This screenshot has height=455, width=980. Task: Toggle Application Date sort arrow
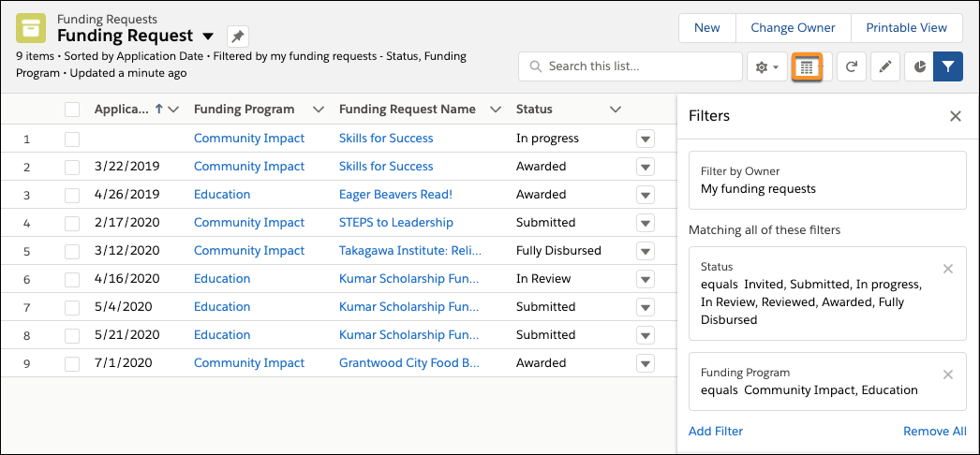click(x=158, y=110)
